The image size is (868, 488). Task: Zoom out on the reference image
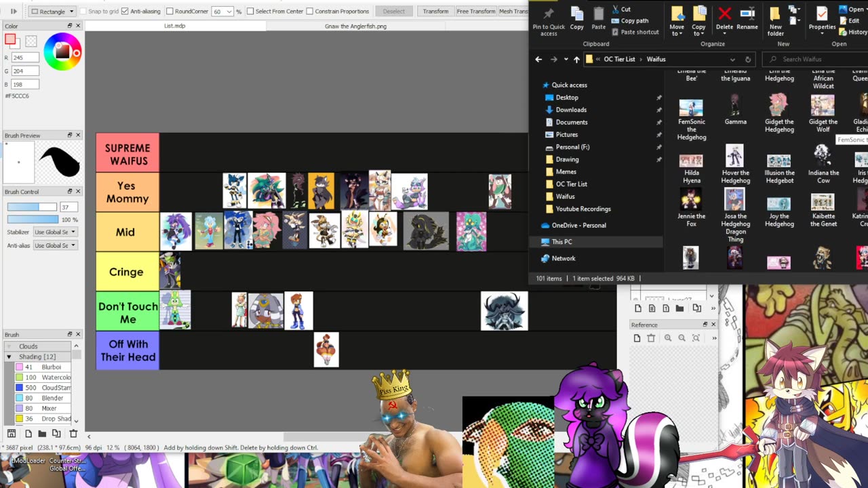pyautogui.click(x=682, y=338)
